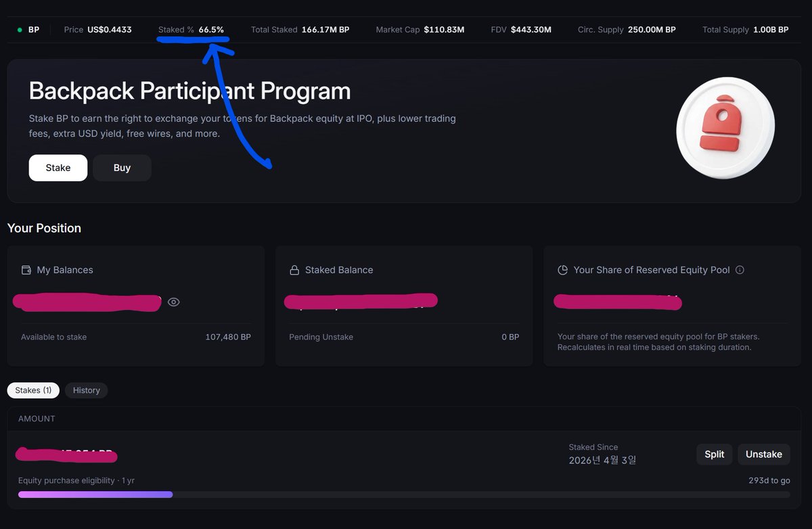Viewport: 812px width, 529px height.
Task: Click the Pending Unstake 0 BP value
Action: coord(510,337)
